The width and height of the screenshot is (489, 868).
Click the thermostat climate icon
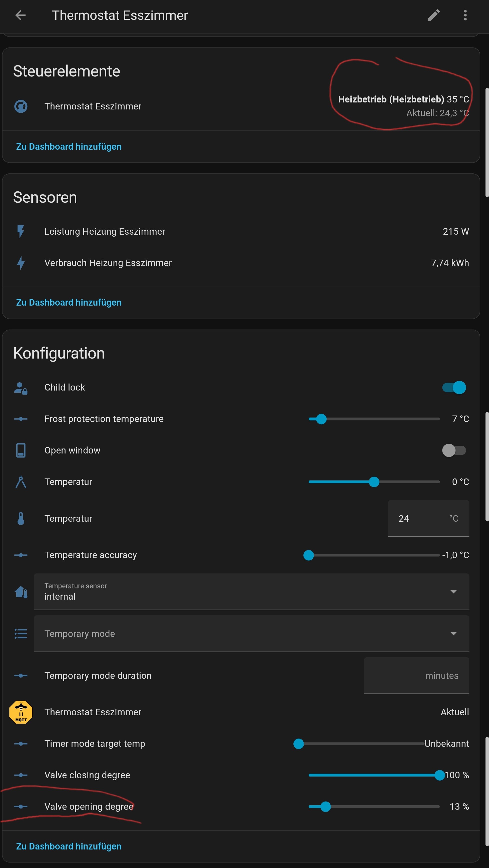pyautogui.click(x=21, y=106)
